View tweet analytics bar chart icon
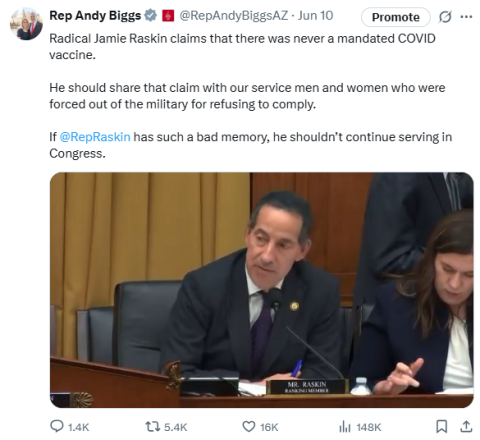Viewport: 480px width, 440px height. [x=345, y=427]
